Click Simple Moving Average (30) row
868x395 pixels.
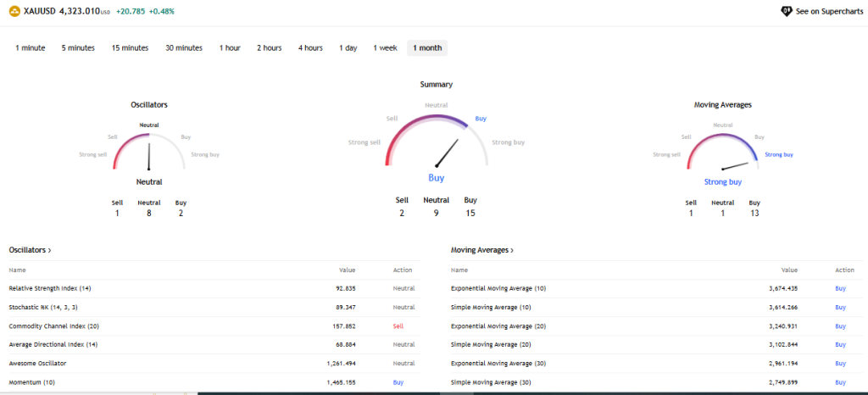[657, 382]
